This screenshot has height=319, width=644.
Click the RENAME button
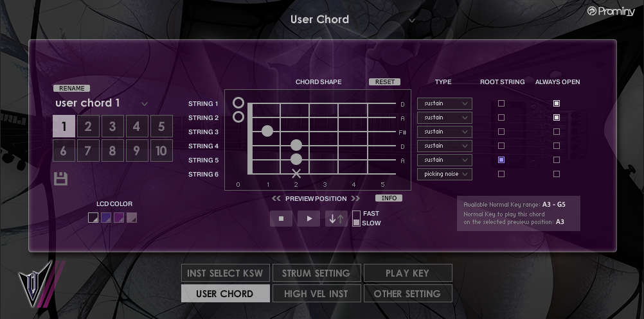coord(71,89)
